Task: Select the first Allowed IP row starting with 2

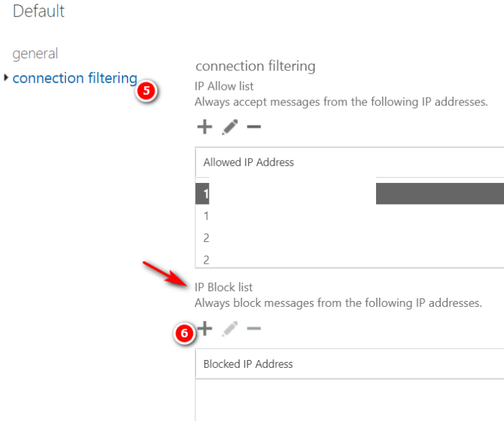Action: 349,237
